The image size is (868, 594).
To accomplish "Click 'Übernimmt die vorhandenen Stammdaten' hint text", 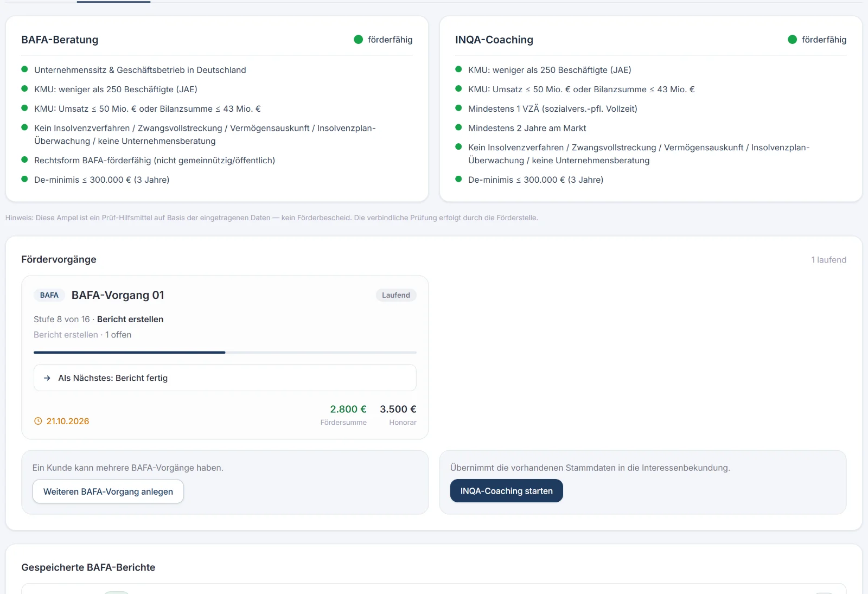I will coord(590,468).
